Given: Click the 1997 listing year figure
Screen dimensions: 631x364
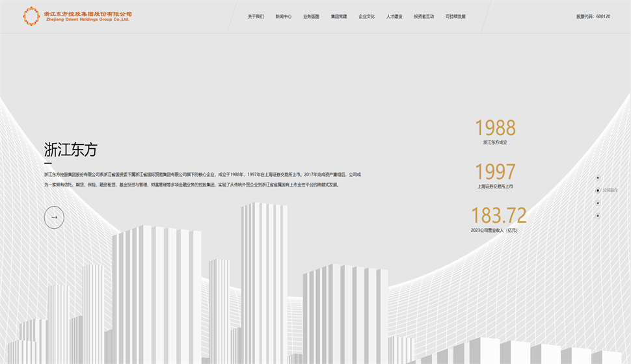Looking at the screenshot, I should click(x=494, y=172).
